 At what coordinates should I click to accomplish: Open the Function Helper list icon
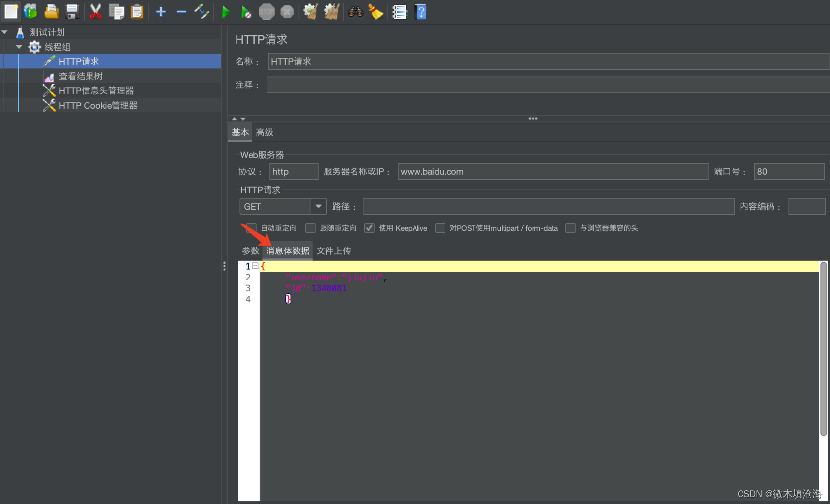tap(399, 11)
